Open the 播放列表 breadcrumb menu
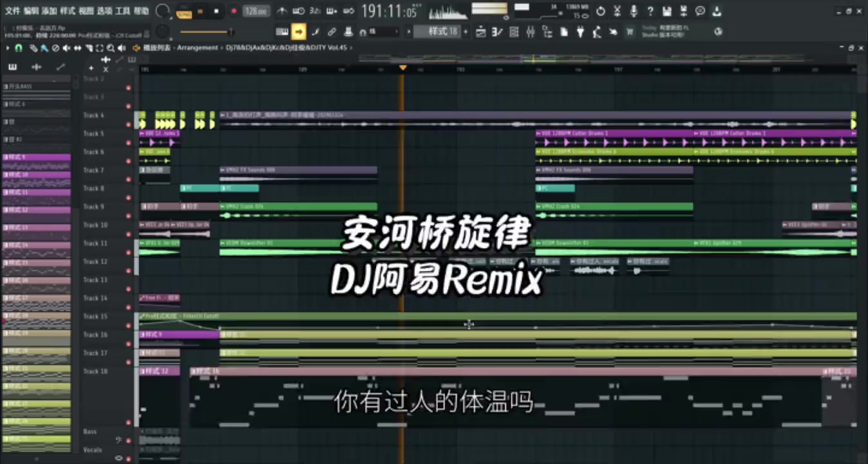 [x=157, y=48]
